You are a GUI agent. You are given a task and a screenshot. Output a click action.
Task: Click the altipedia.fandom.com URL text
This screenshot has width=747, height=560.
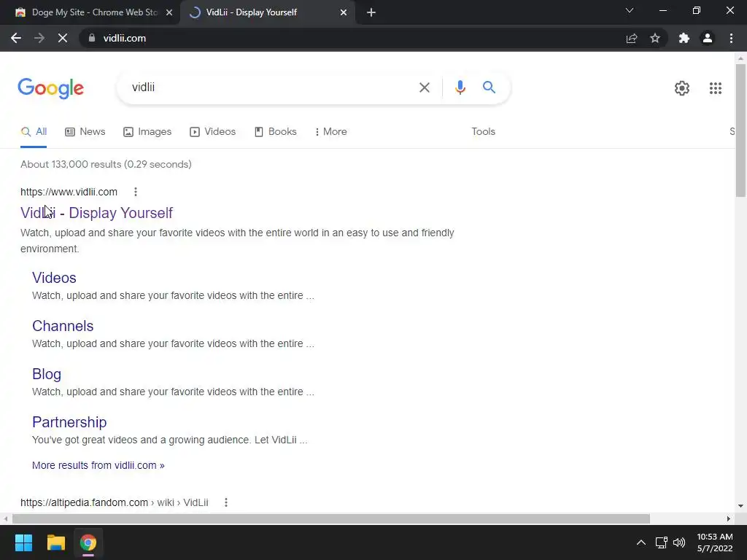[x=115, y=502]
